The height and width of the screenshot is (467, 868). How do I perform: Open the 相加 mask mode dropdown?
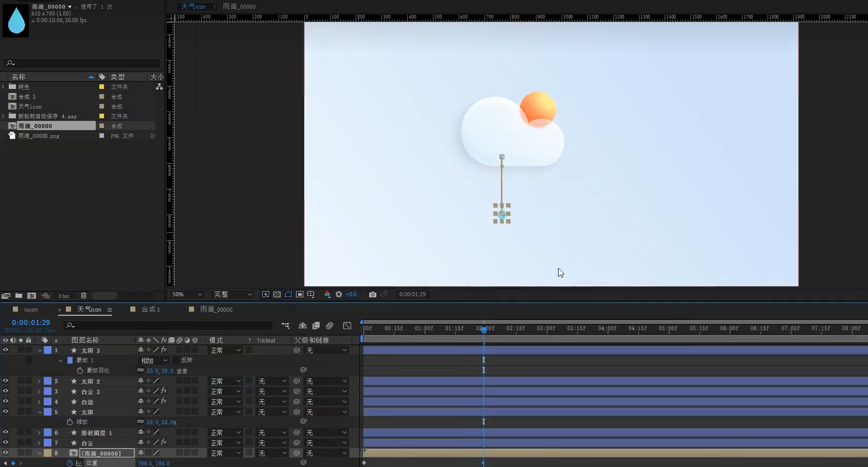(154, 361)
